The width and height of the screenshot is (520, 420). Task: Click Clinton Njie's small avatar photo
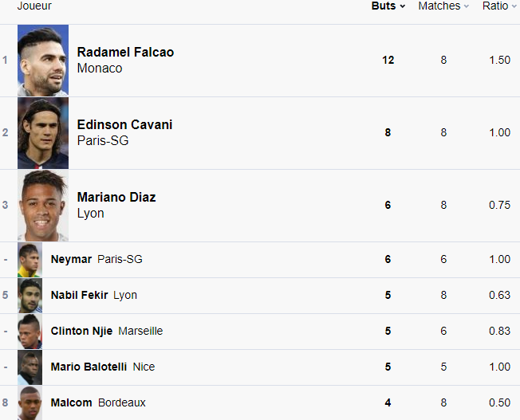pos(30,332)
